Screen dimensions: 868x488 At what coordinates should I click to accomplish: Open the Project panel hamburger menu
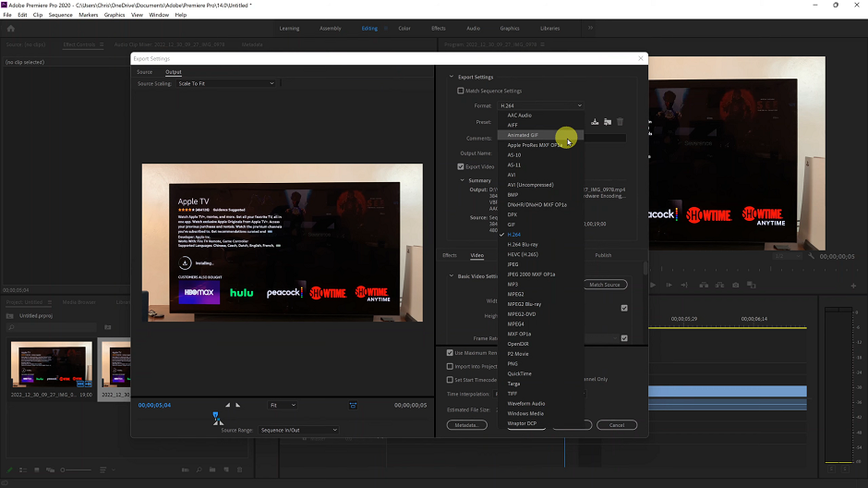(x=49, y=302)
